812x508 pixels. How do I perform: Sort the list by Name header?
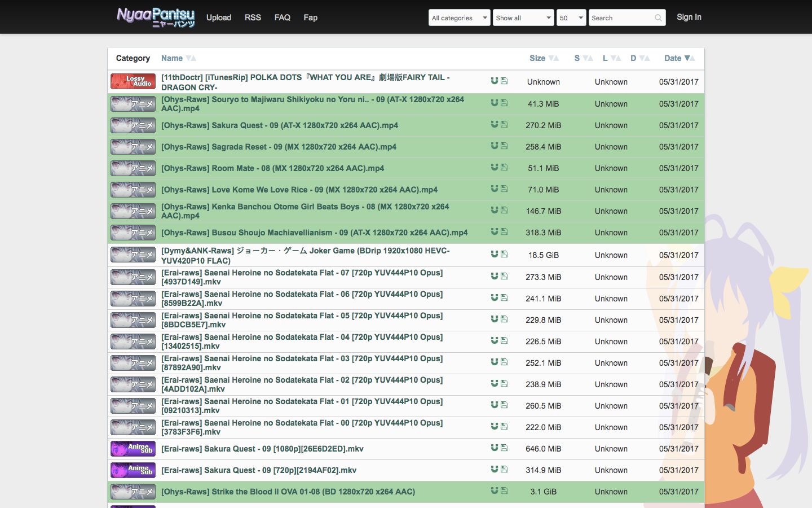[172, 58]
